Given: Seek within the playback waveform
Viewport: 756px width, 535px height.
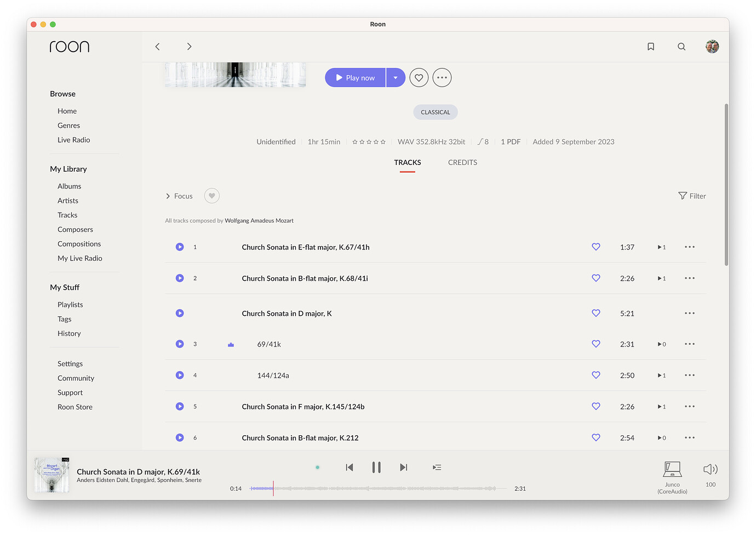Looking at the screenshot, I should coord(378,488).
